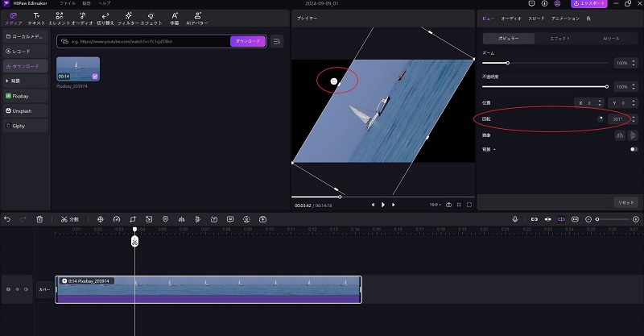644x336 pixels.
Task: Step to the previous frame
Action: pyautogui.click(x=373, y=205)
